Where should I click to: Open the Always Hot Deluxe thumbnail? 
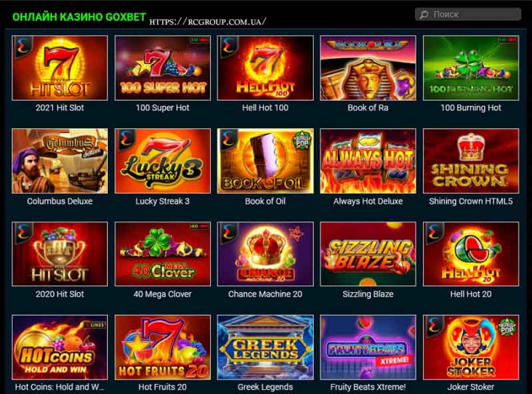point(368,161)
